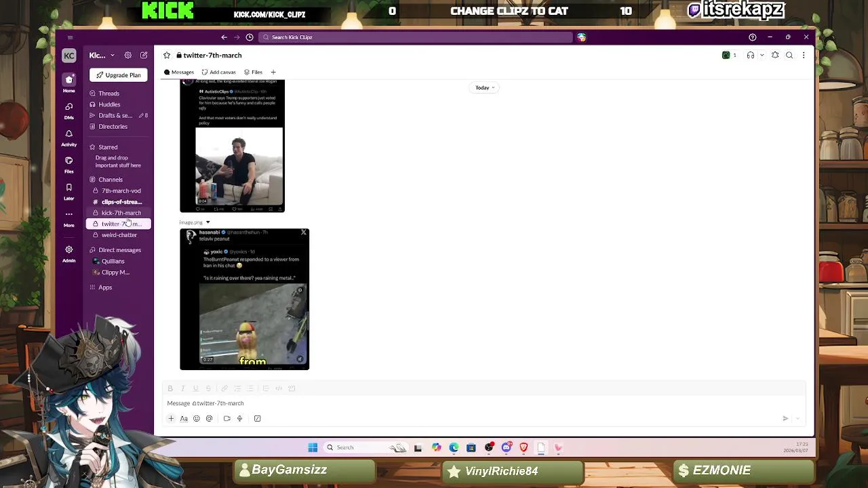868x488 pixels.
Task: Click the Upgrade Plan button
Action: (119, 75)
